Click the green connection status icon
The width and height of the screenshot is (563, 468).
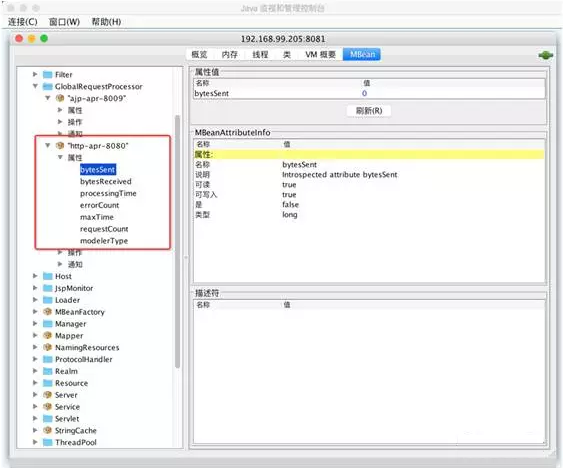click(545, 55)
